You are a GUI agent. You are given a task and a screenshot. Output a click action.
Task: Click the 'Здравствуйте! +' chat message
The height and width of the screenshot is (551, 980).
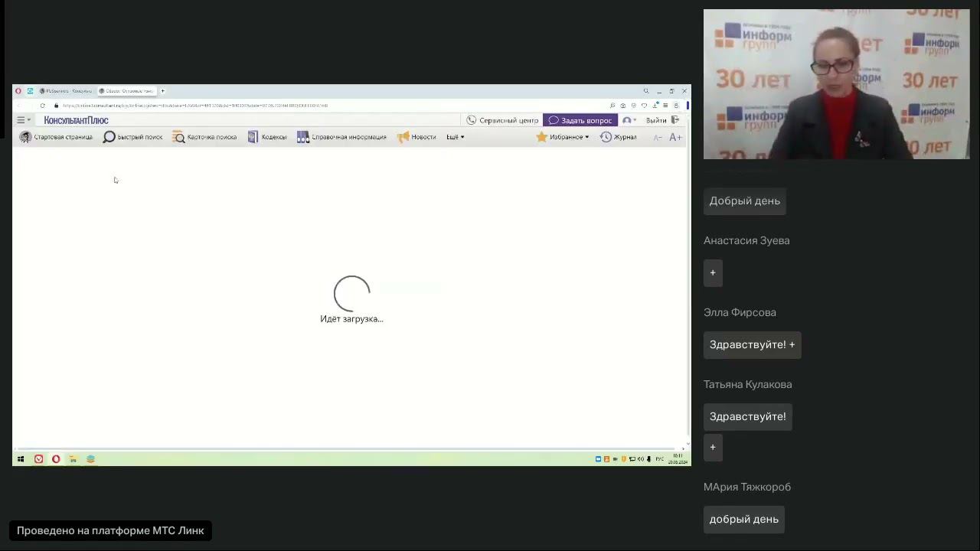tap(753, 345)
